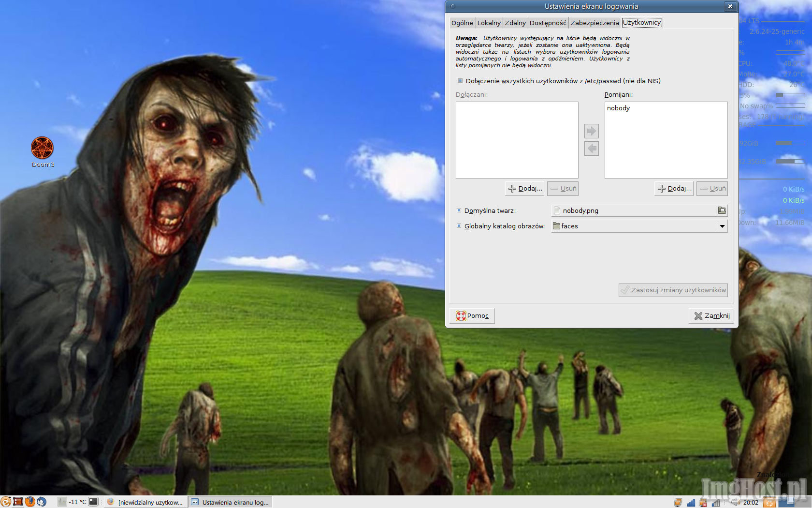Toggle including all users from /etc/passwd
The height and width of the screenshot is (508, 812).
pos(459,81)
